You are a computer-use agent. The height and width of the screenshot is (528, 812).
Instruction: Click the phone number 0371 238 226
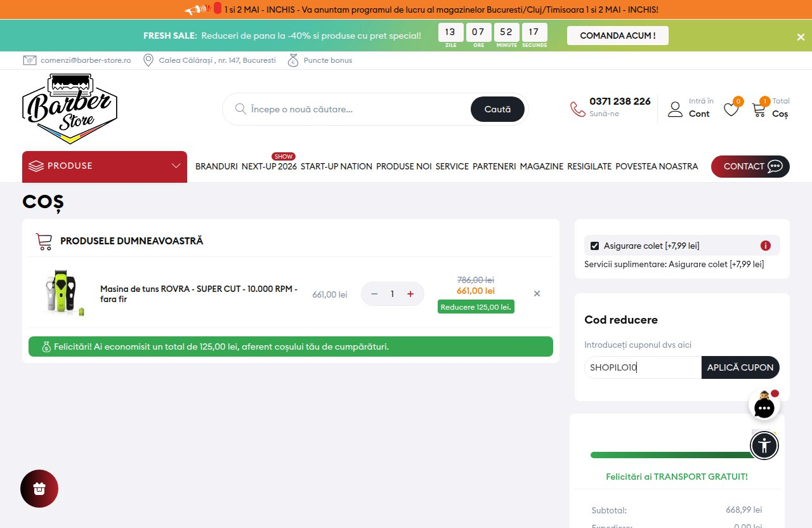[x=620, y=102]
